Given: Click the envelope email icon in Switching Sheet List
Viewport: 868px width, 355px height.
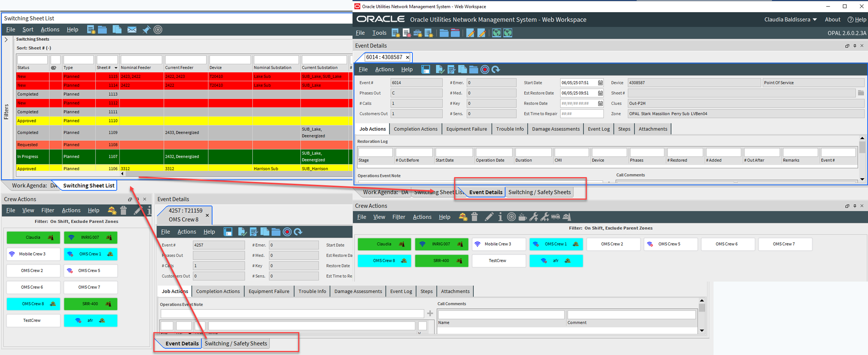Looking at the screenshot, I should point(132,30).
